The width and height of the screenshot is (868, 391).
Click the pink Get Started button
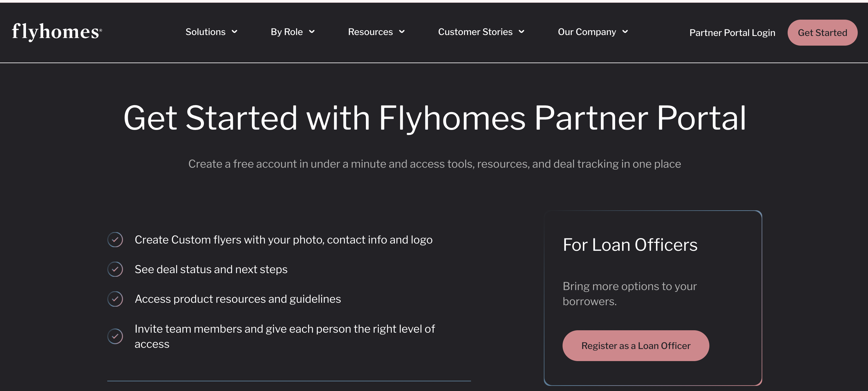(x=822, y=33)
